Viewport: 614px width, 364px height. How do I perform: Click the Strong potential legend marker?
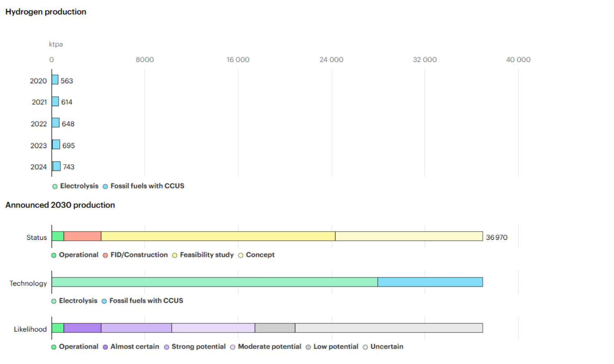[x=167, y=347]
